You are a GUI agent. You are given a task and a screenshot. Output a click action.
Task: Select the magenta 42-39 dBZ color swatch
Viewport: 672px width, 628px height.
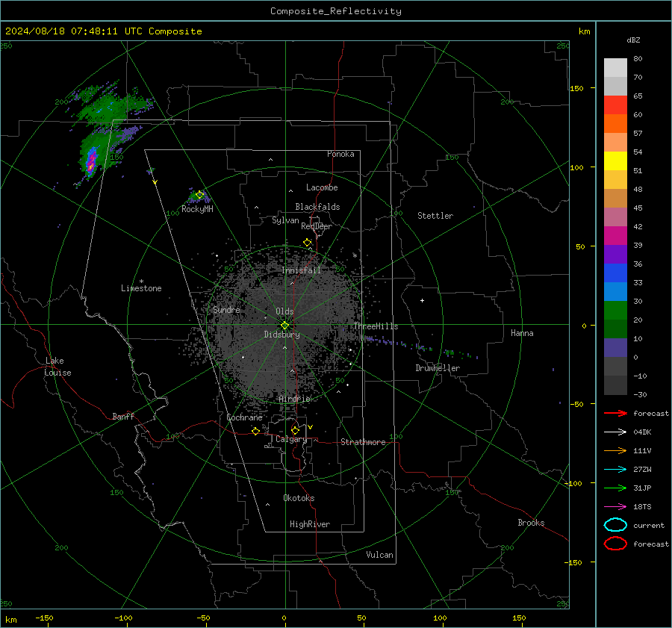click(x=615, y=236)
